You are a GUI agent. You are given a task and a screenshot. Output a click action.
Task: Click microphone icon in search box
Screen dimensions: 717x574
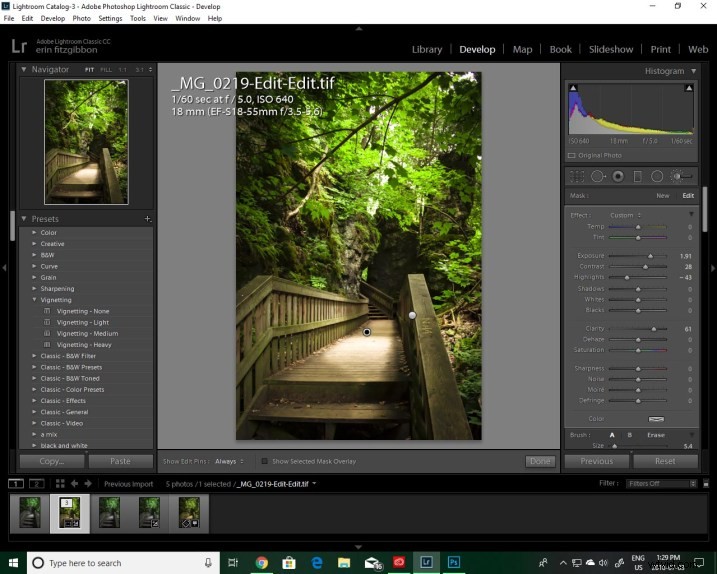coord(208,563)
